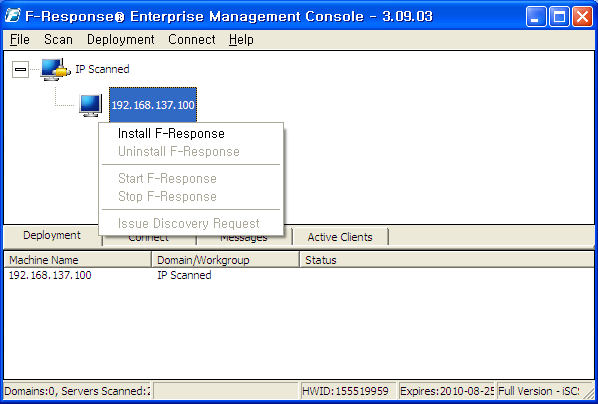The width and height of the screenshot is (598, 404).
Task: Switch to the Deployment tab
Action: 52,235
